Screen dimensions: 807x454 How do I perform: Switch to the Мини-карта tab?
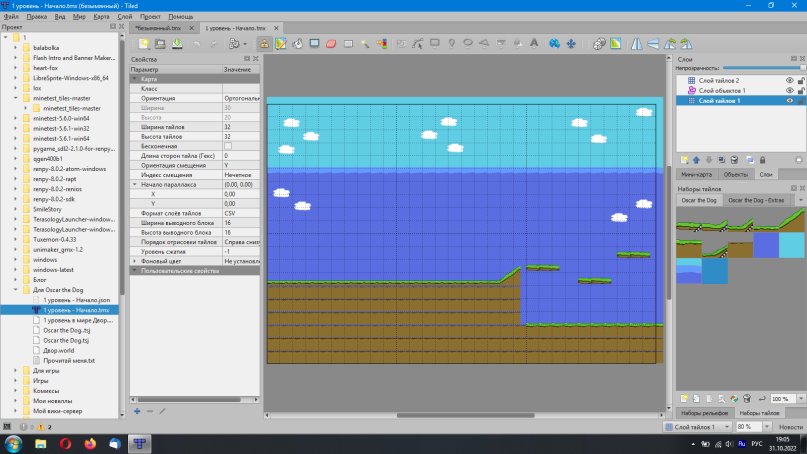(x=697, y=174)
